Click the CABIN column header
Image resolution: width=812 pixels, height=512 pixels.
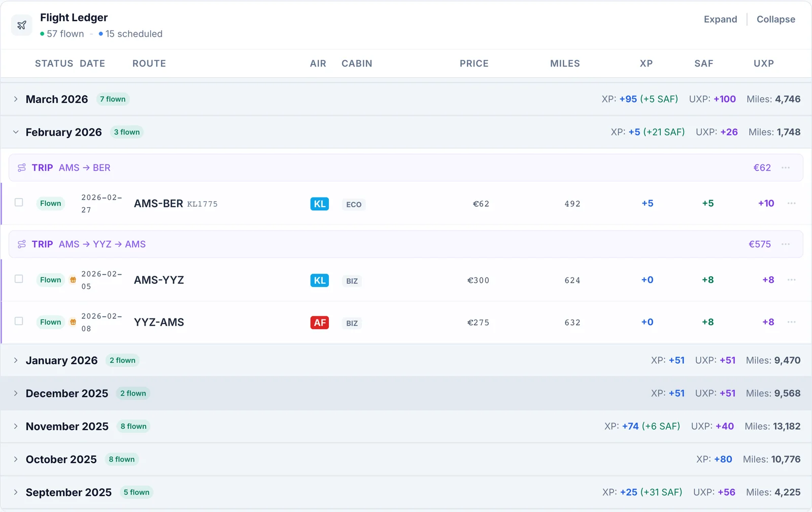[x=357, y=63]
